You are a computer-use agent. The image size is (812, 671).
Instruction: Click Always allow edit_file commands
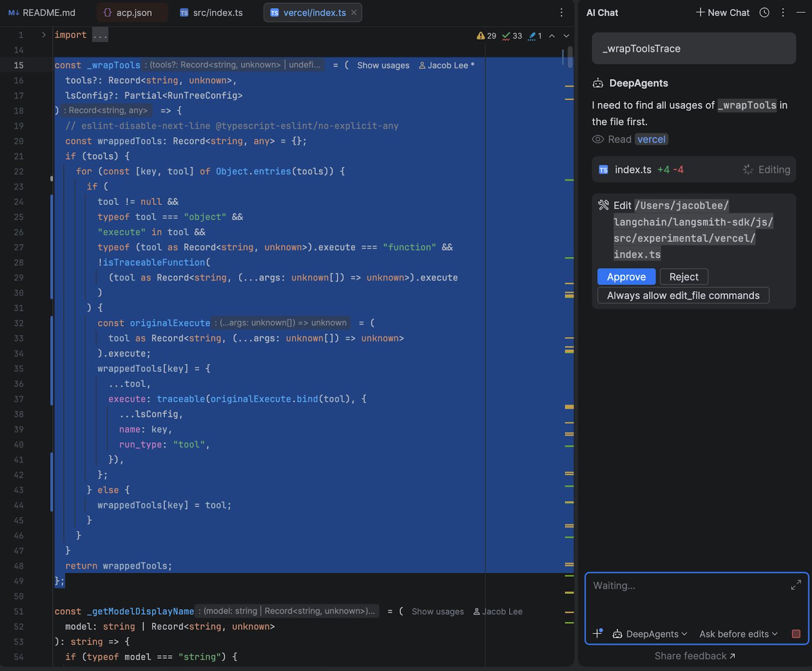(683, 296)
